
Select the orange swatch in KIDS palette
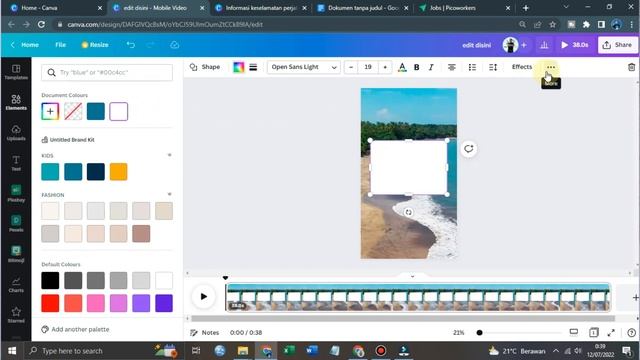[118, 172]
